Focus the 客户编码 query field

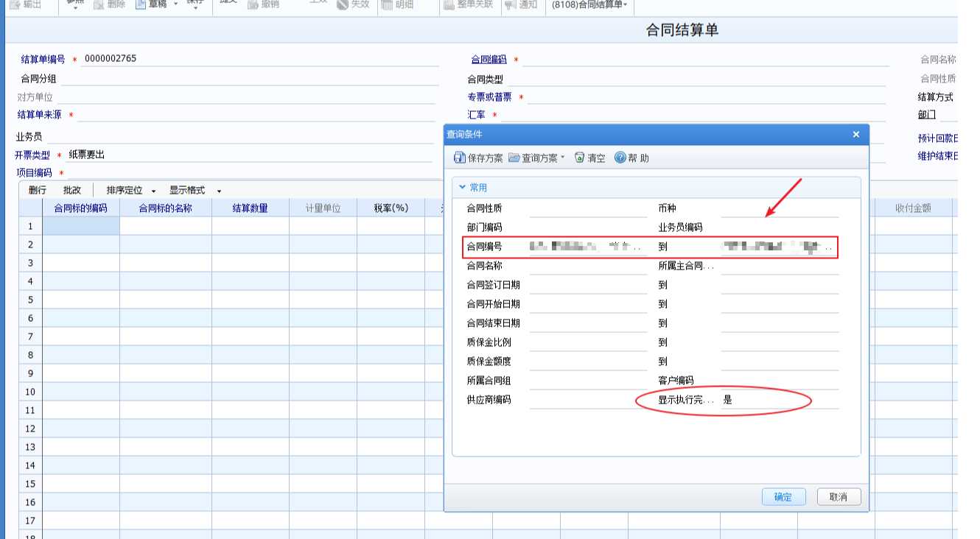(780, 381)
